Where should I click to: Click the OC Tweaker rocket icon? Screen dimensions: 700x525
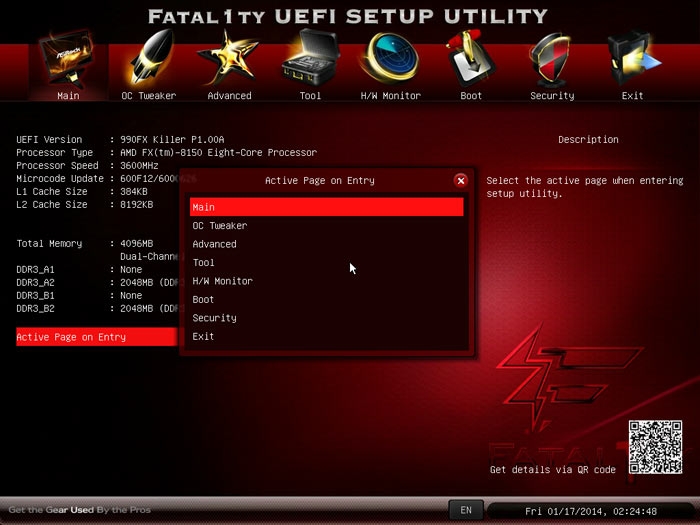151,57
